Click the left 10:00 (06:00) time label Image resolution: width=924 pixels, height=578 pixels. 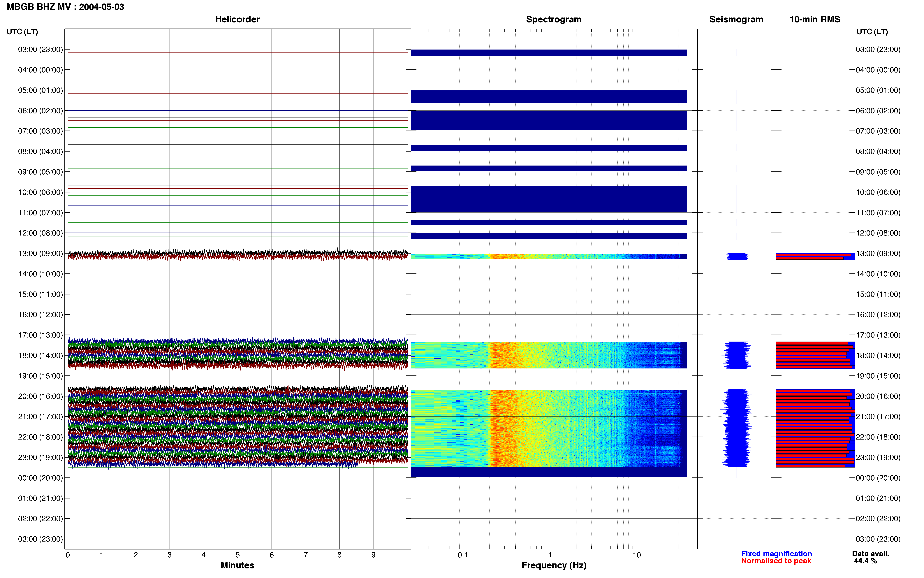coord(41,192)
